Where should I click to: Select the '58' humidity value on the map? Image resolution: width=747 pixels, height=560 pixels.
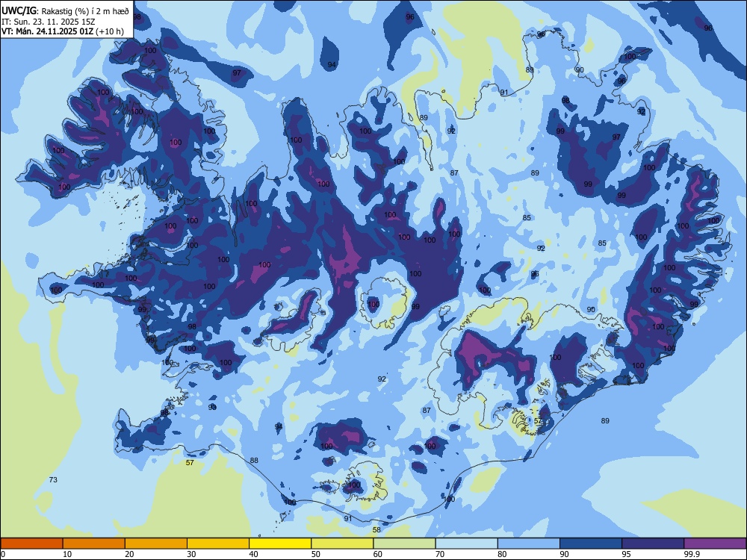tap(376, 529)
